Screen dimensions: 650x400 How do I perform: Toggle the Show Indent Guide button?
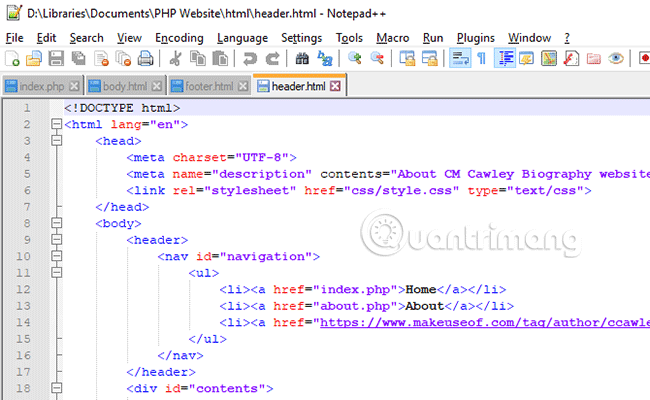[505, 58]
